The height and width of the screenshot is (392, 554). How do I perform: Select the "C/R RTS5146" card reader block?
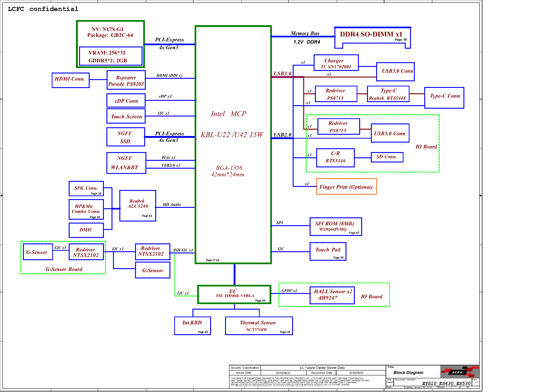tap(335, 158)
